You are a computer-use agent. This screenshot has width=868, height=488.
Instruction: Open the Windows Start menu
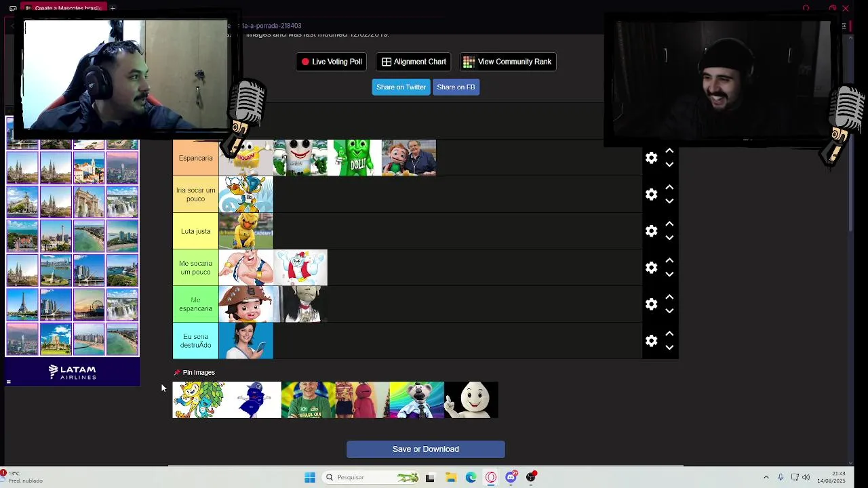pos(310,477)
